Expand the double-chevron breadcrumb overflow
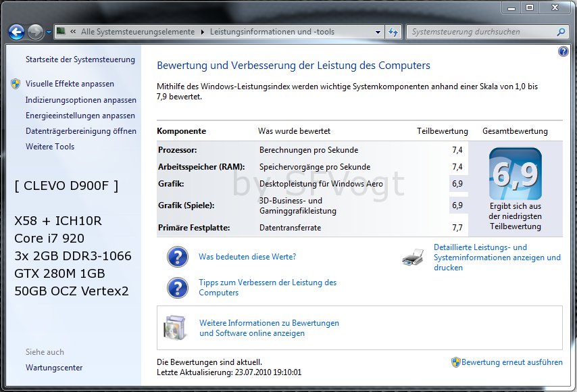The image size is (577, 392). tap(73, 32)
